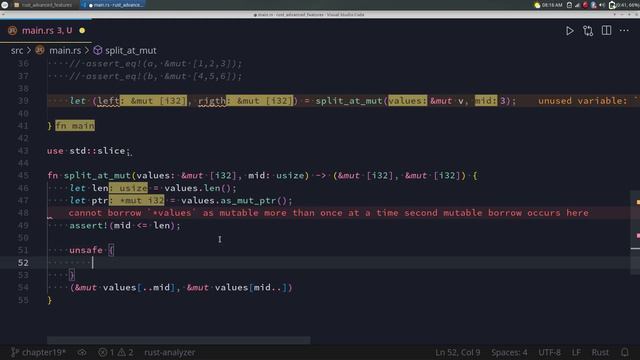Click the 'rigth' variable on line 39
This screenshot has width=640, height=360.
pyautogui.click(x=212, y=101)
